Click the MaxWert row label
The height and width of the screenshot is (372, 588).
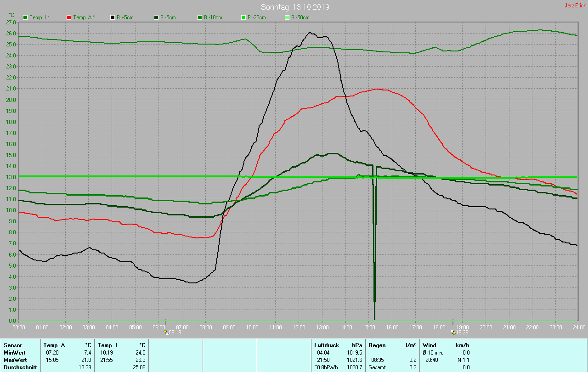point(15,360)
